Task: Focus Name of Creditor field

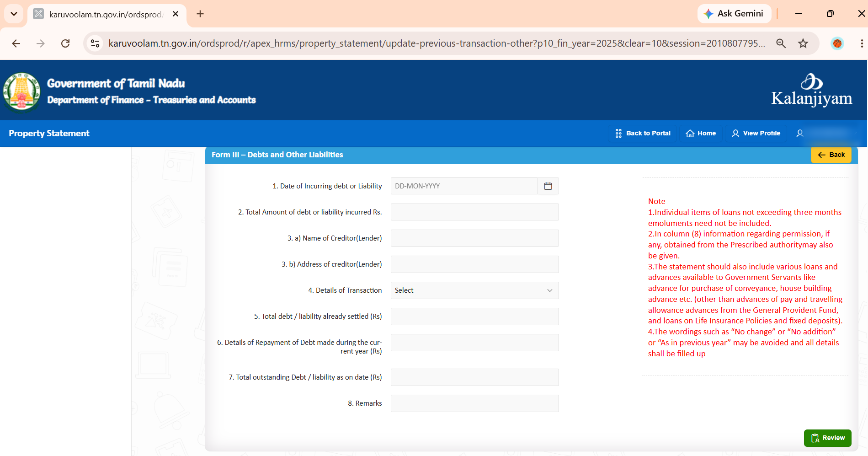Action: (x=474, y=238)
